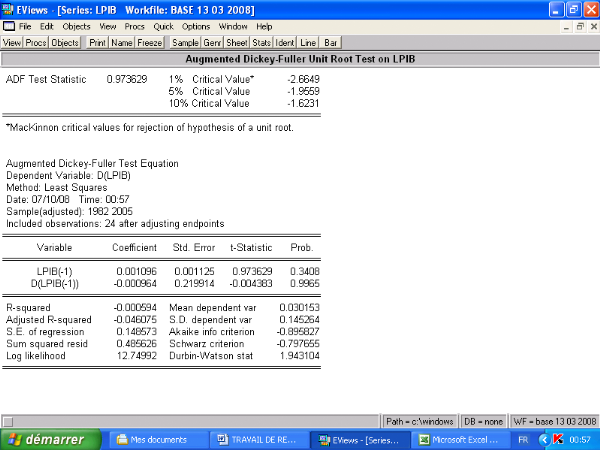Click the 1% critical value -2.6649
This screenshot has height=450, width=600.
303,79
